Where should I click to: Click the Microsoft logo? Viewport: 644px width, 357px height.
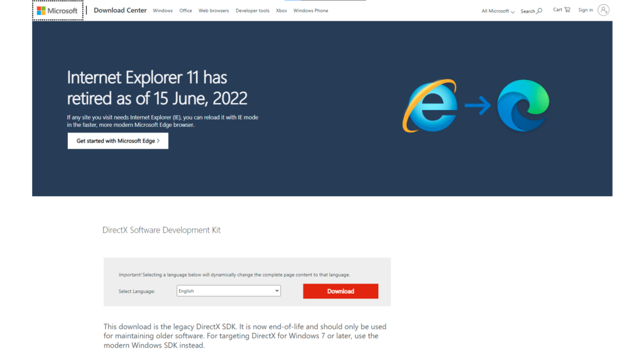(58, 11)
